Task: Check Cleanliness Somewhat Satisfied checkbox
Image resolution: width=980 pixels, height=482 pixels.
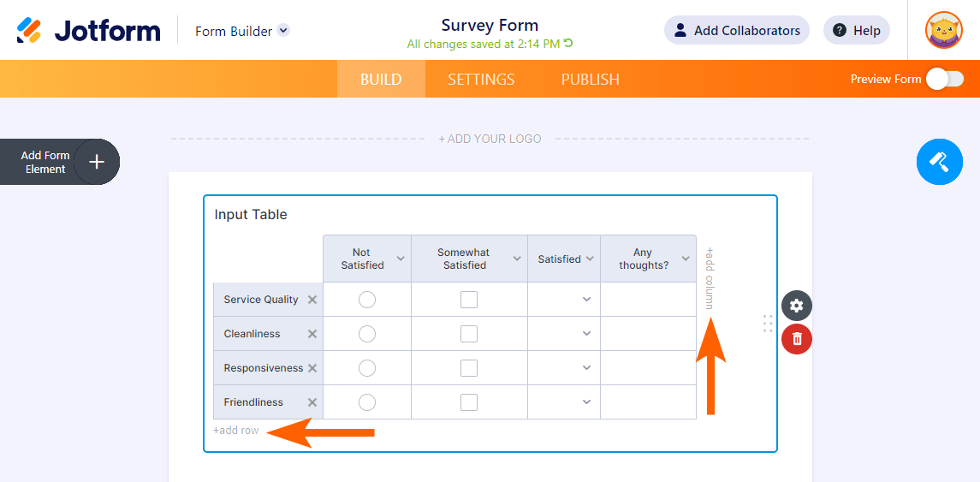Action: point(469,334)
